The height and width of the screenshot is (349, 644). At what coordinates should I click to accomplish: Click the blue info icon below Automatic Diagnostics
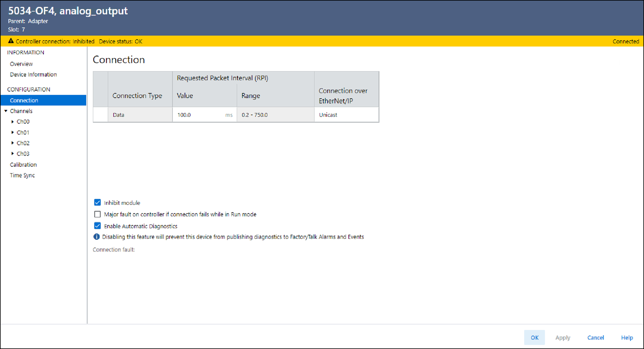96,237
